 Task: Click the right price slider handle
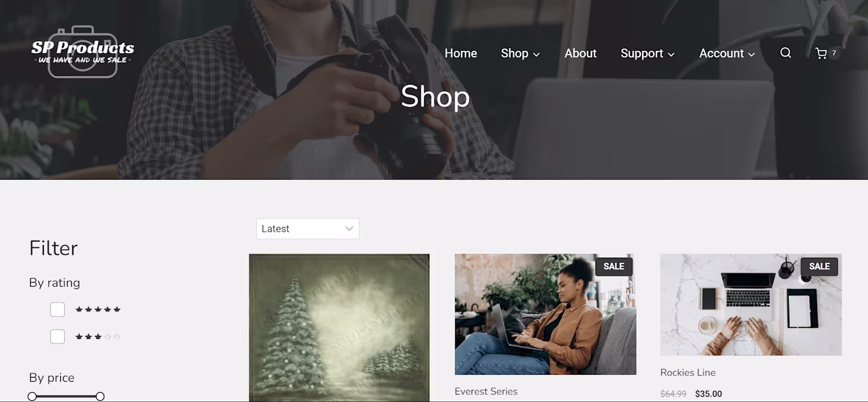point(100,396)
